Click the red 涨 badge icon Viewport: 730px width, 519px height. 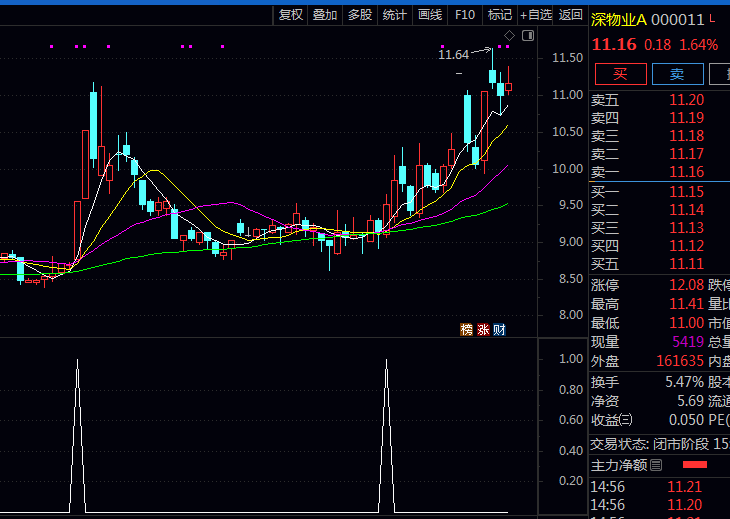[483, 330]
